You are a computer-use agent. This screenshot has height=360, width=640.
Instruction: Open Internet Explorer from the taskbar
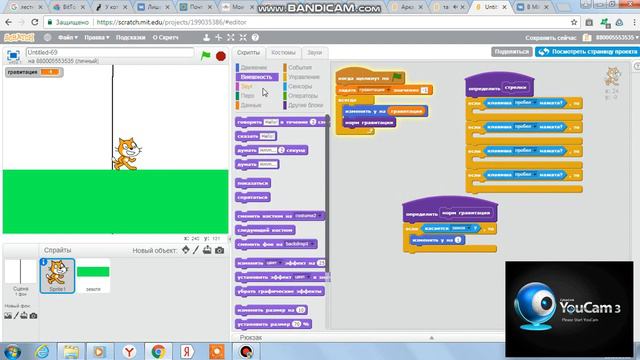click(42, 351)
